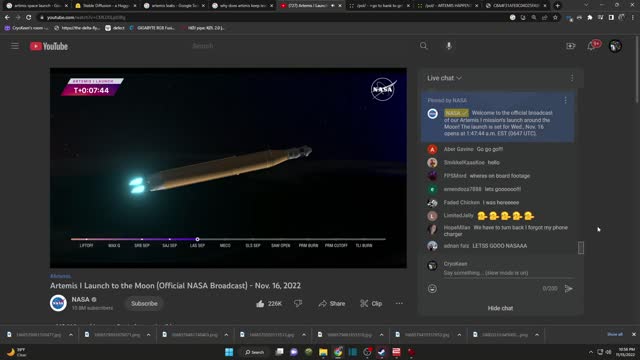The width and height of the screenshot is (640, 360).
Task: Expand options for second downloaded jpg
Action: 149,335
